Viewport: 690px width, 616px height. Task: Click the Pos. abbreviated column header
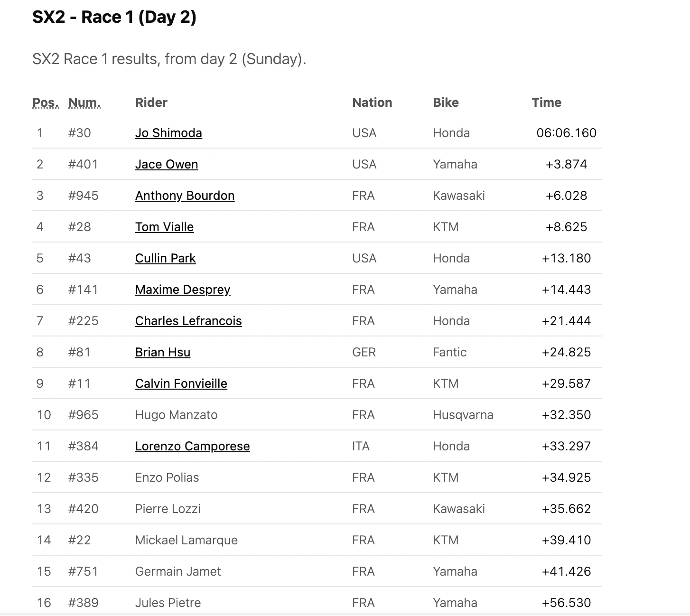coord(46,103)
